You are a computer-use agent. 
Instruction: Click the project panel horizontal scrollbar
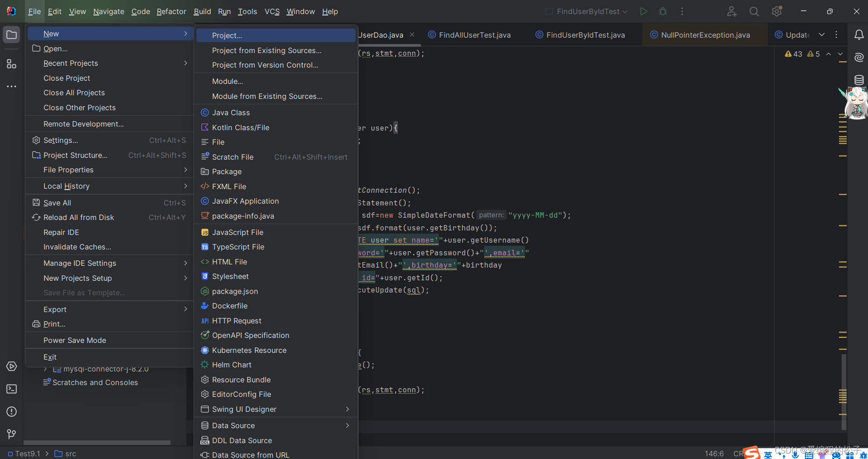click(97, 442)
